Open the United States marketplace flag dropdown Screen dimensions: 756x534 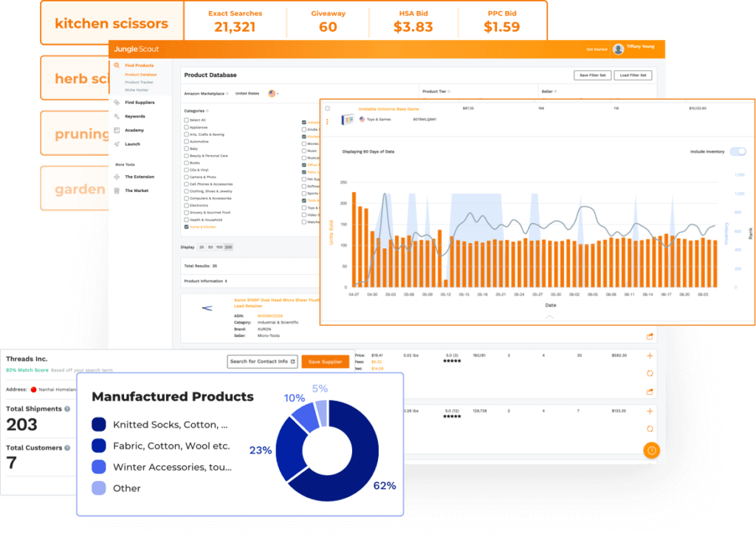click(x=273, y=94)
